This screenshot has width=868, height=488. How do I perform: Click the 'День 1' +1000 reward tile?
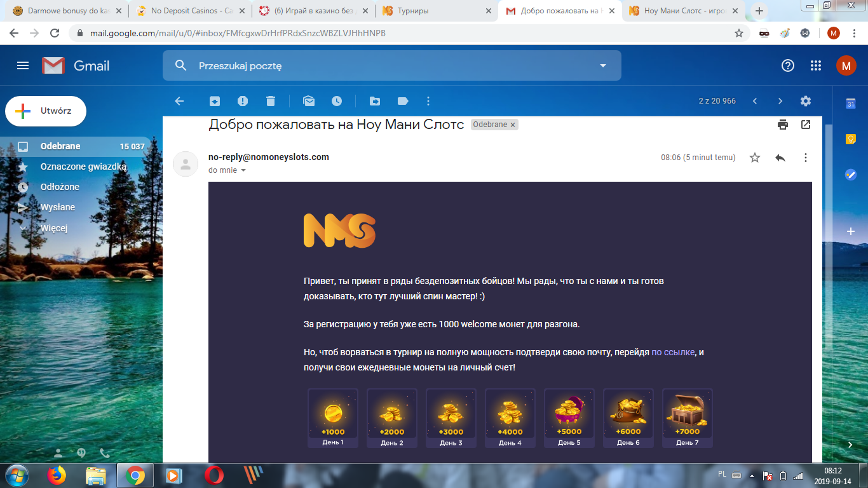333,418
